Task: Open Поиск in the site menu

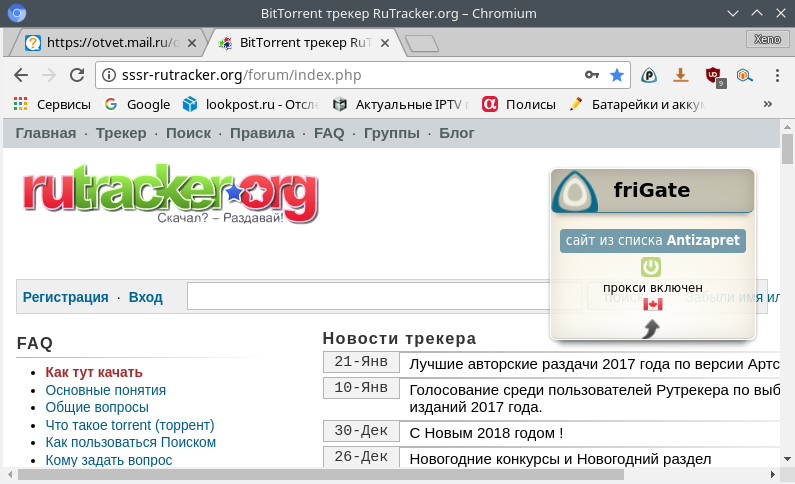Action: [189, 133]
